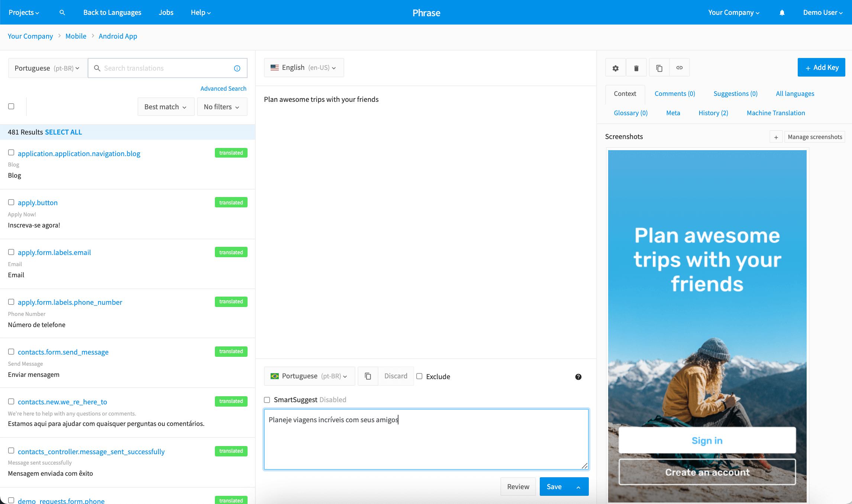Open Save options arrow
The image size is (852, 504).
[578, 487]
